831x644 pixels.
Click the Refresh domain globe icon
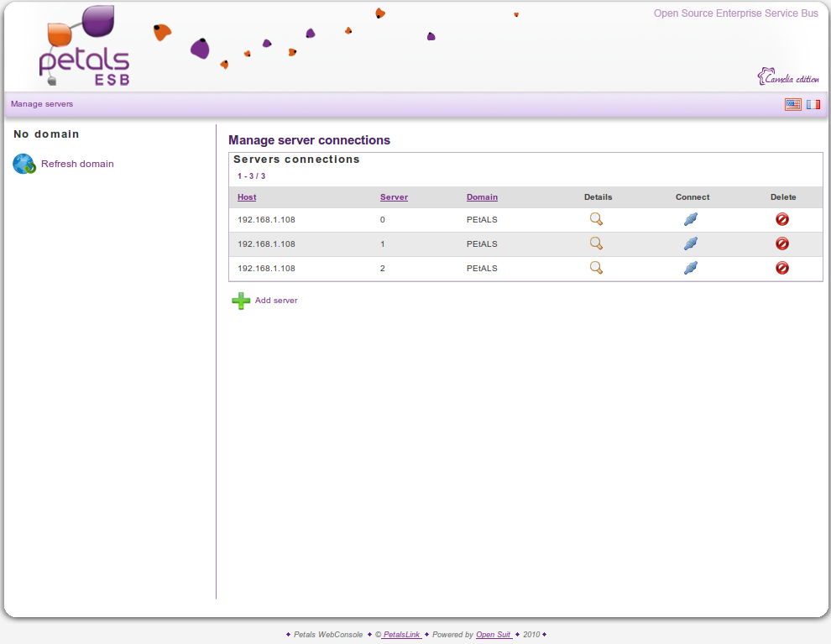(x=24, y=164)
